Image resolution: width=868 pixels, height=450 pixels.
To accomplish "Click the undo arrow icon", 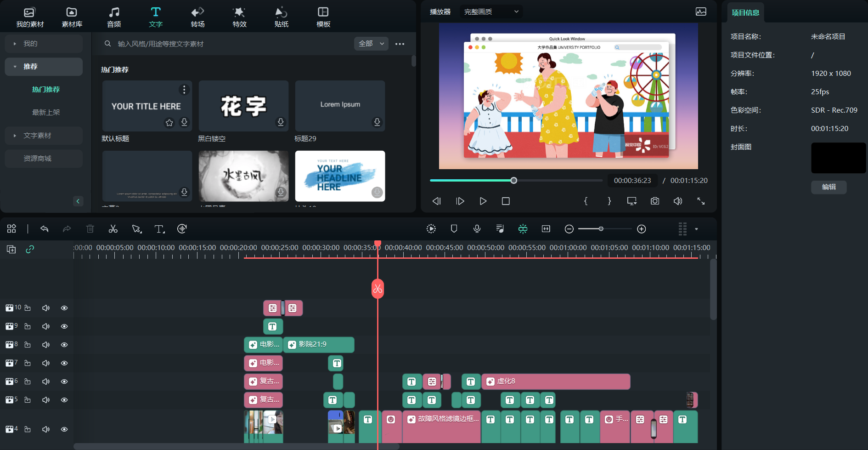I will (44, 228).
